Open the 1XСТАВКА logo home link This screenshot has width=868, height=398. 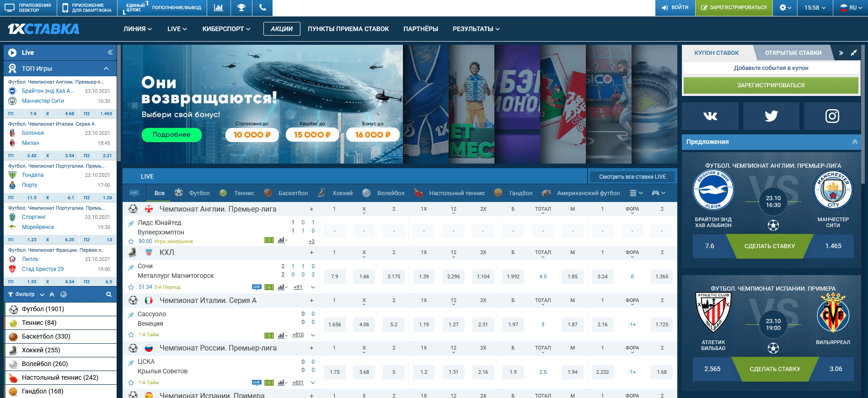coord(43,29)
